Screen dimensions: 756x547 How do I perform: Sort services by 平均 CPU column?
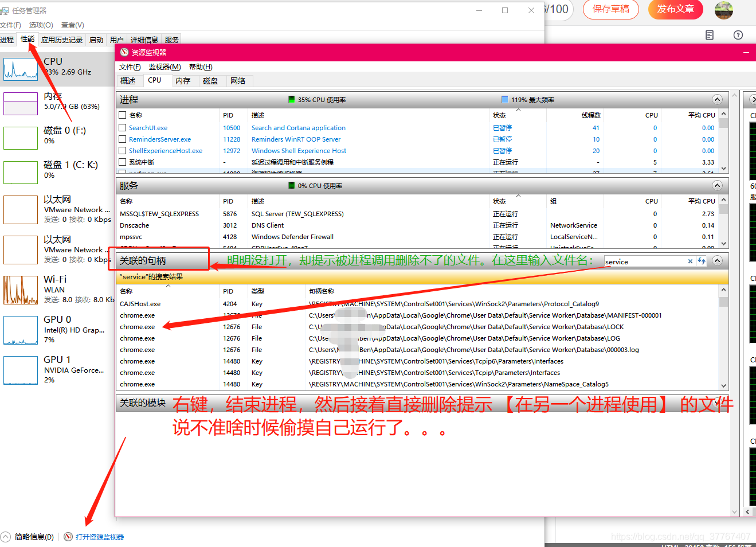tap(702, 201)
